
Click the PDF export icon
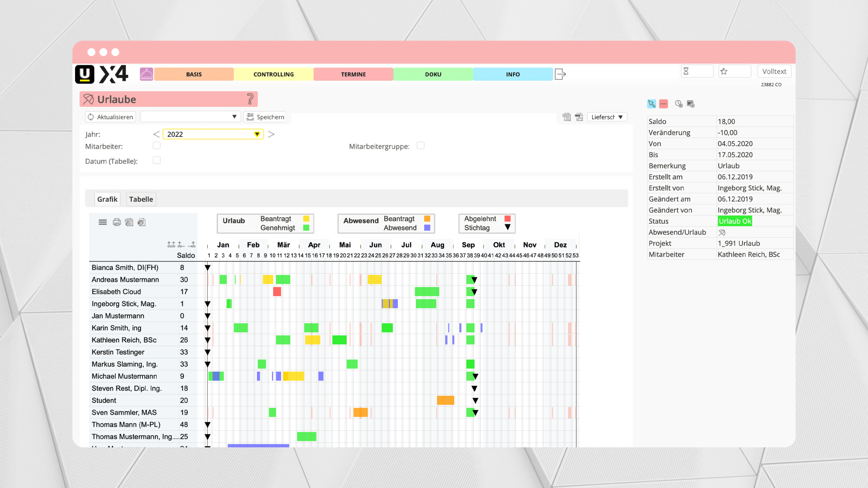579,117
